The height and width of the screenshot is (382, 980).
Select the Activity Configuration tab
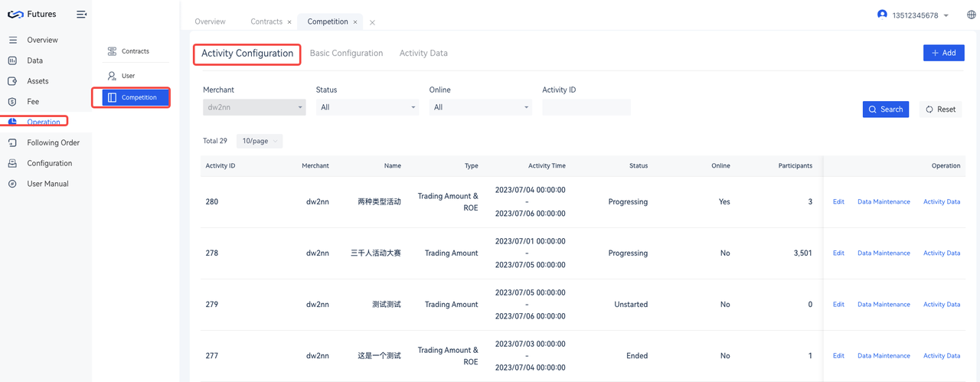coord(247,54)
